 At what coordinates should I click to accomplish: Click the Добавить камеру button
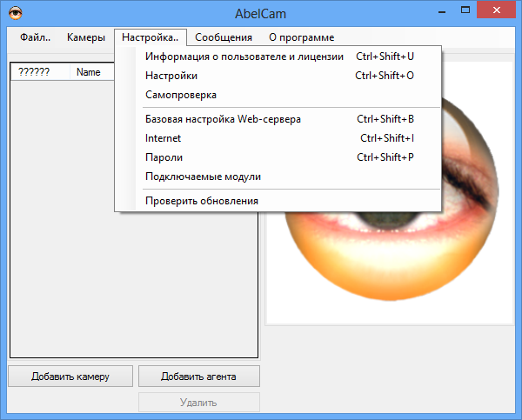pos(70,377)
